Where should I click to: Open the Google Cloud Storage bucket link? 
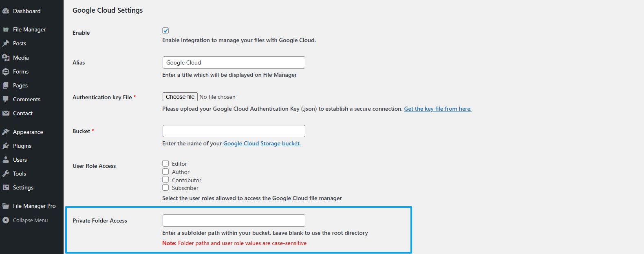[x=262, y=143]
